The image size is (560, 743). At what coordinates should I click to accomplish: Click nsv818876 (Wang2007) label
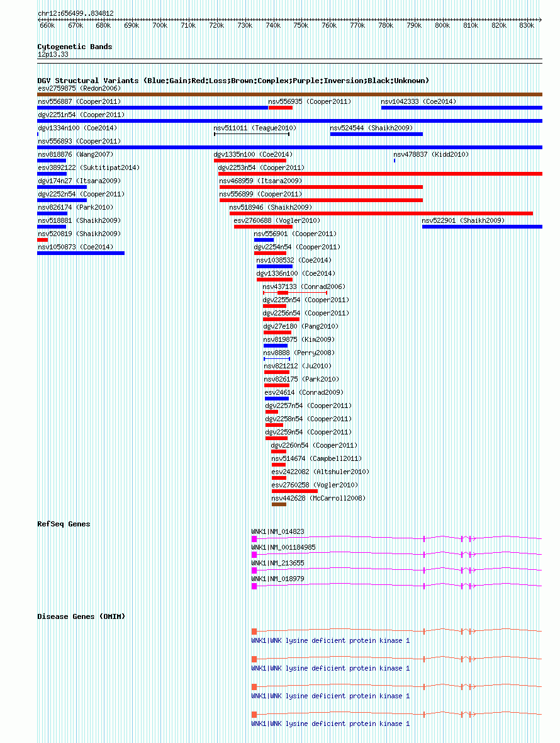point(76,155)
